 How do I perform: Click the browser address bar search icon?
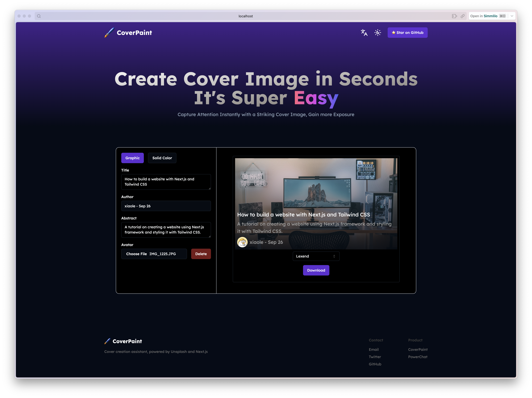(x=39, y=16)
